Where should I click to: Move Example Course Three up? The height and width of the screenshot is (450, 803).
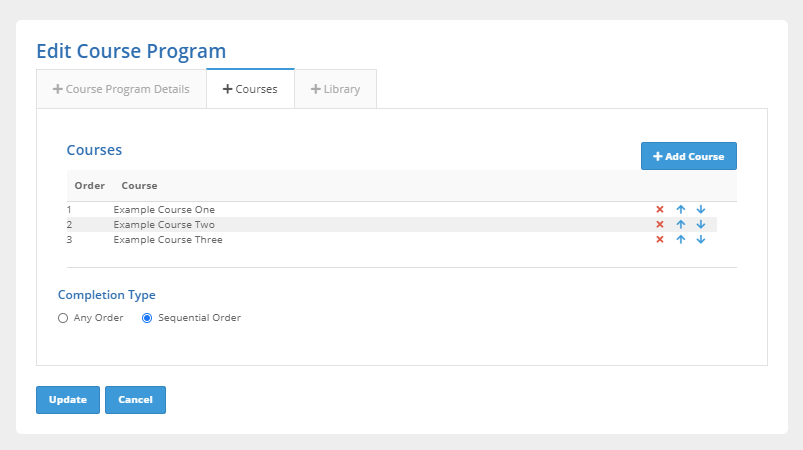tap(681, 240)
